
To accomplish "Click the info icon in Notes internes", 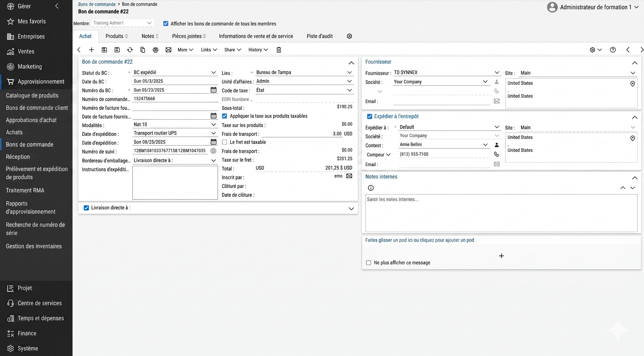I will 371,188.
